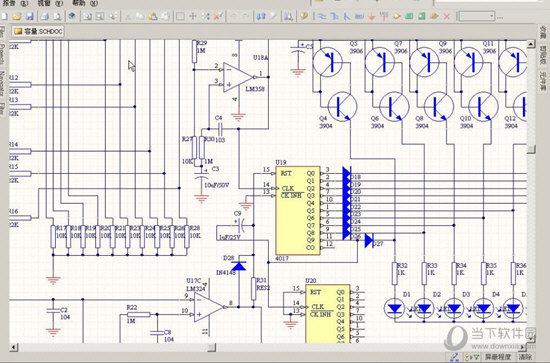Viewport: 550px width, 363px height.
Task: Click the horizontal scrollbar left arrow
Action: (x=14, y=347)
